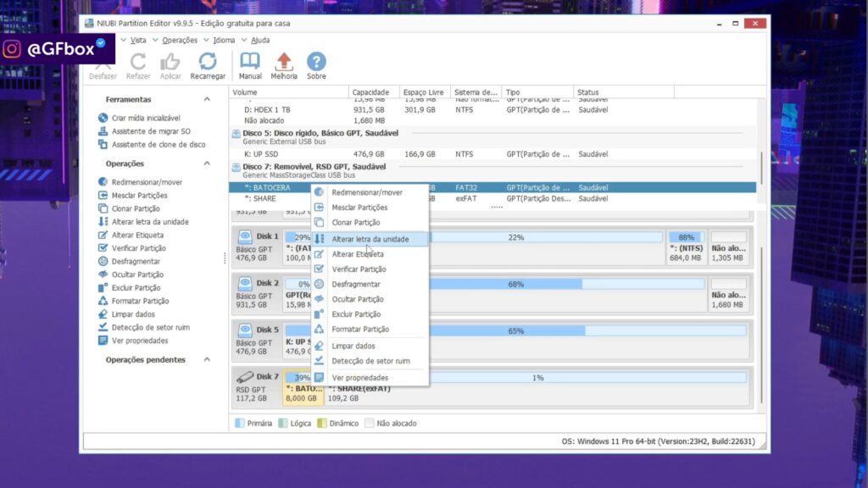Collapse the Operações sidebar section

[x=207, y=164]
